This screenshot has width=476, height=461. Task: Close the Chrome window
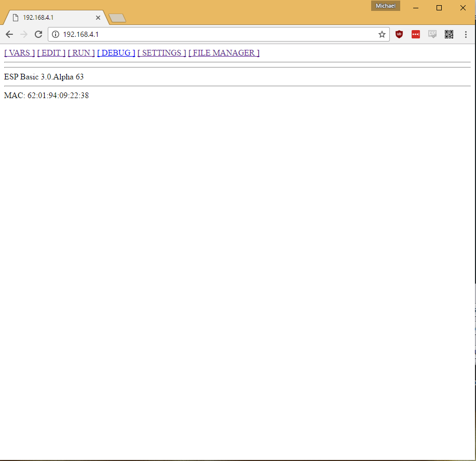click(x=463, y=8)
